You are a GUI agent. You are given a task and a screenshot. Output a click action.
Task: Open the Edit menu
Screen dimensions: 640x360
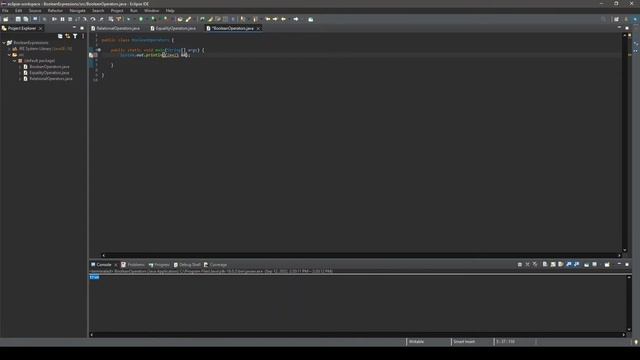18,11
